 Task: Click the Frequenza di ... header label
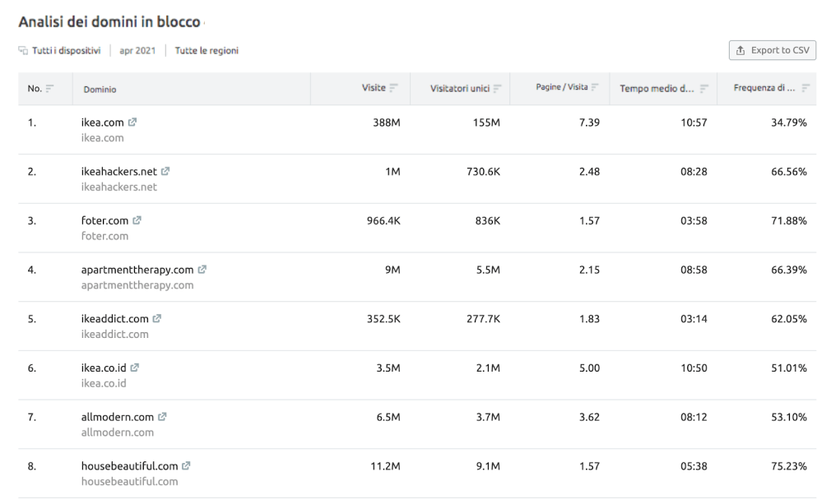coord(764,88)
